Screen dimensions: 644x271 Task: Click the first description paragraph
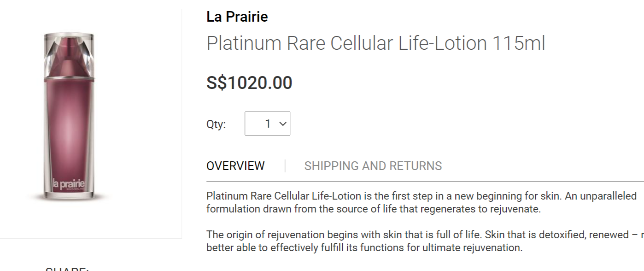point(421,202)
